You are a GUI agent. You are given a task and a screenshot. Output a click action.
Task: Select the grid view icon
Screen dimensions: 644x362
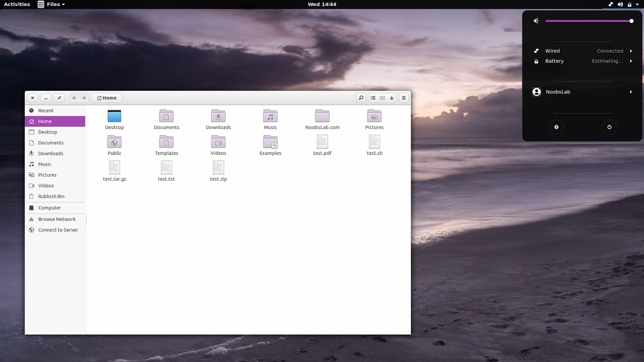(382, 98)
